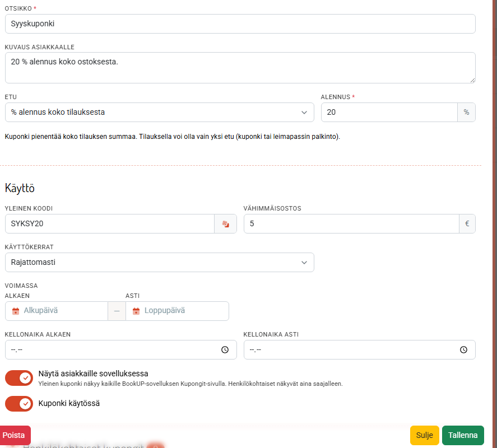This screenshot has height=448, width=497.
Task: Click the Näytä asiakkaille sovelluksessa label
Action: pyautogui.click(x=93, y=374)
